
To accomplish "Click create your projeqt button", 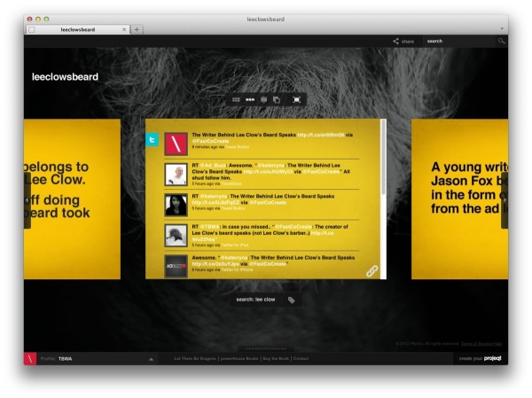I will [x=480, y=358].
